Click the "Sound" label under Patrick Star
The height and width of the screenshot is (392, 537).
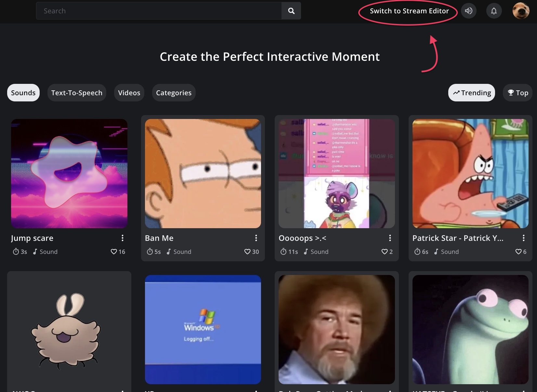450,252
